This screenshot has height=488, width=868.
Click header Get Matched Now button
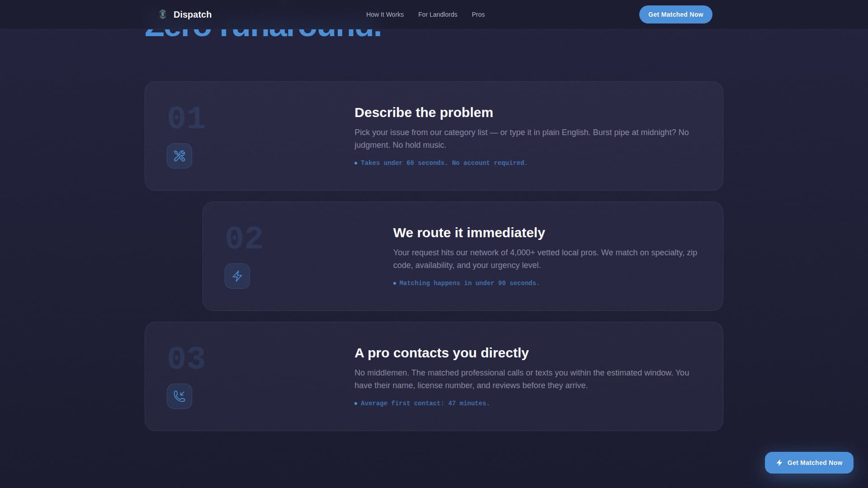pyautogui.click(x=675, y=14)
